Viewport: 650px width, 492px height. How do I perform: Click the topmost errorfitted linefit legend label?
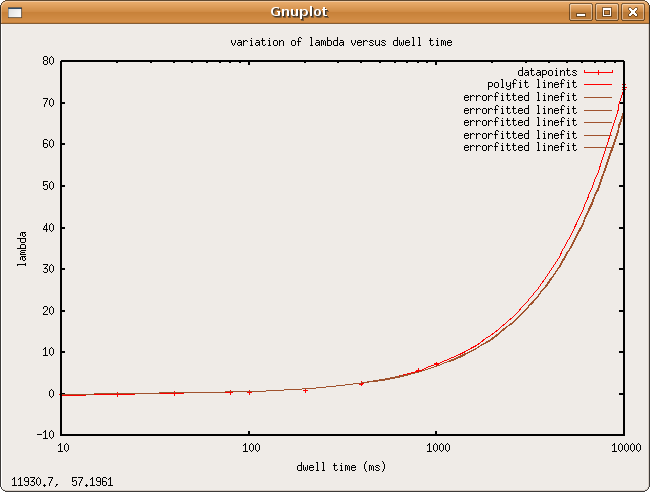click(520, 97)
